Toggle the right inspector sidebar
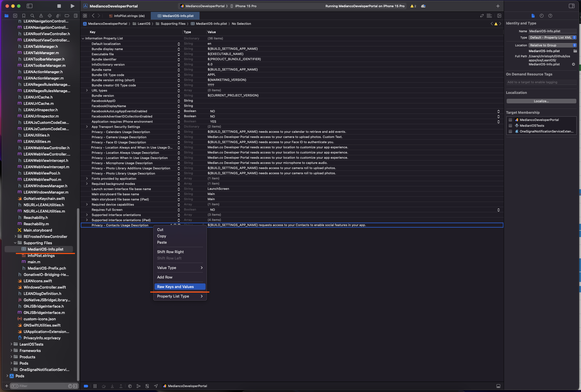This screenshot has height=392, width=581. (x=571, y=6)
